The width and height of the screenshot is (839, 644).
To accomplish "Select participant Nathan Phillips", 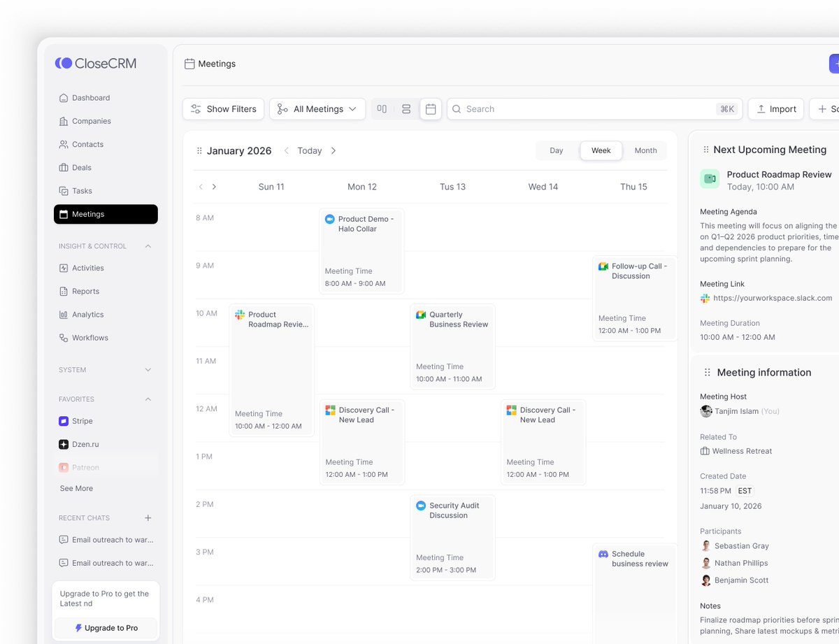I will (734, 563).
